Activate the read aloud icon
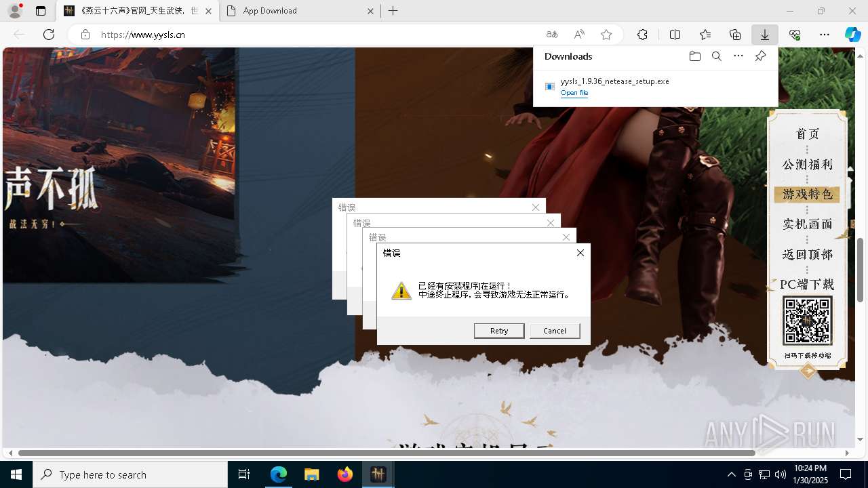868x488 pixels. click(x=579, y=35)
